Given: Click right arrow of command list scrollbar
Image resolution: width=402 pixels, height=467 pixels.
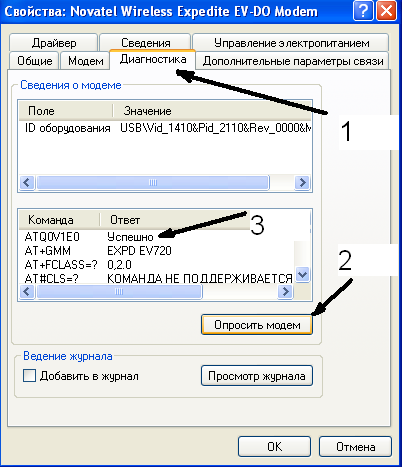Looking at the screenshot, I should pyautogui.click(x=285, y=292).
